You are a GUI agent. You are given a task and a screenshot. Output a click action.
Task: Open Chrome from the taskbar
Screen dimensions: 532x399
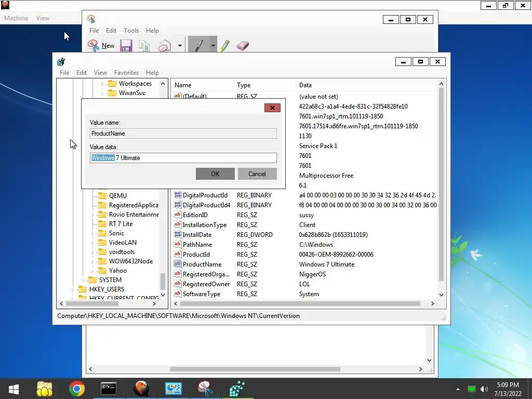pyautogui.click(x=77, y=389)
